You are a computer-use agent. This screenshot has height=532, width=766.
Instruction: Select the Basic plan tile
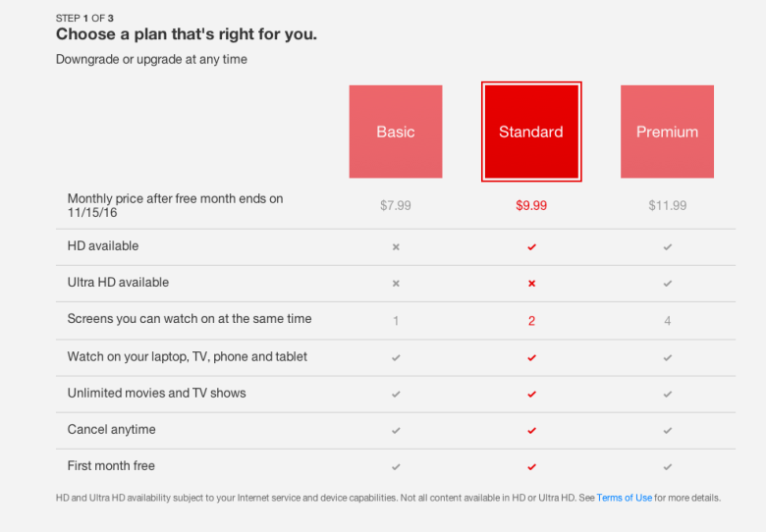click(x=396, y=132)
